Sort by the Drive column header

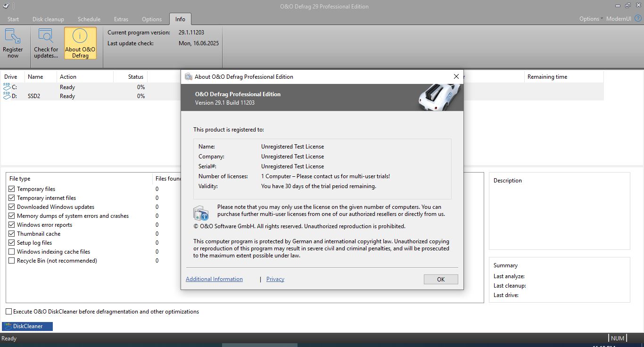(12, 77)
